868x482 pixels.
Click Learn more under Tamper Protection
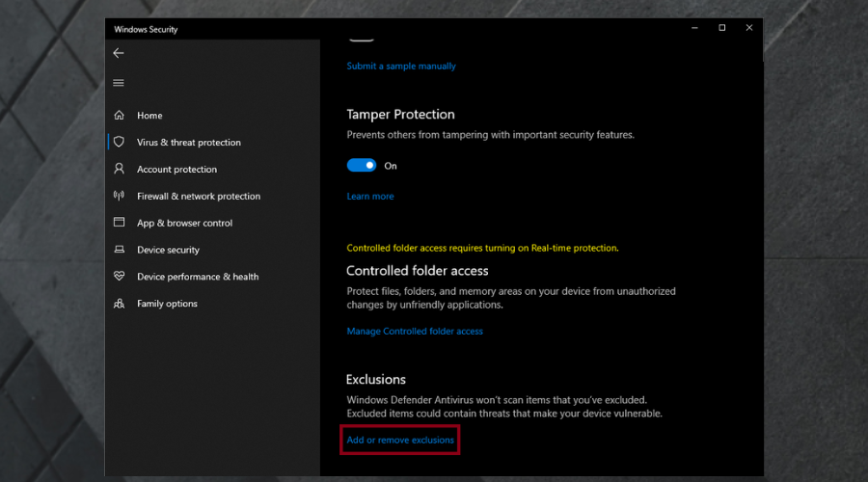coord(370,197)
